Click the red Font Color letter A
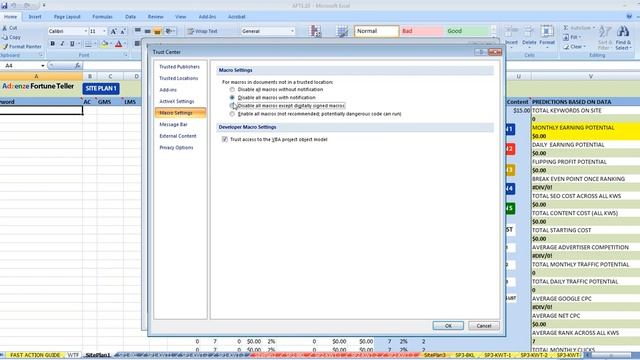Image resolution: width=640 pixels, height=360 pixels. coord(118,44)
